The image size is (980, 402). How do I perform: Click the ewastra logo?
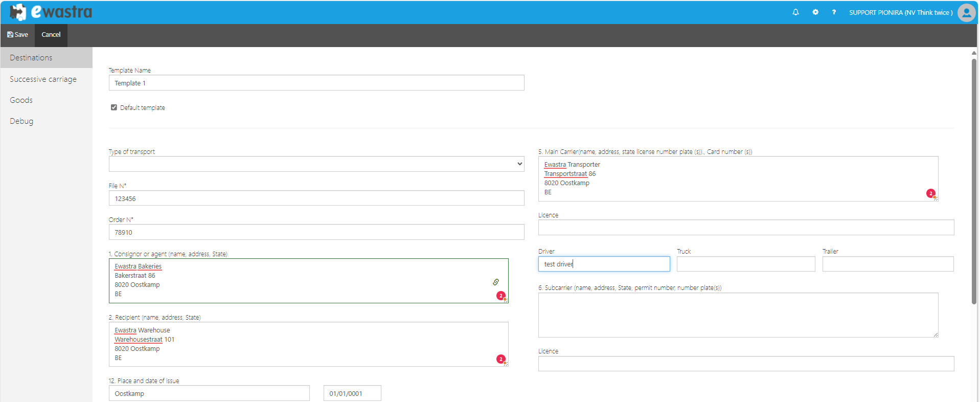pos(51,12)
